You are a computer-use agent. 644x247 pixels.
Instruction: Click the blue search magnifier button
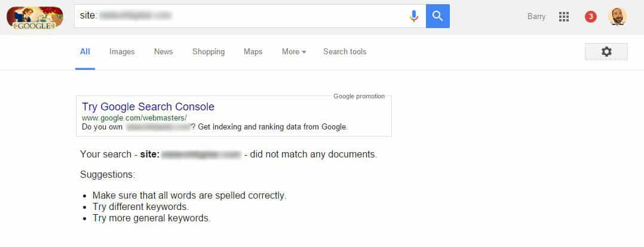pyautogui.click(x=438, y=17)
